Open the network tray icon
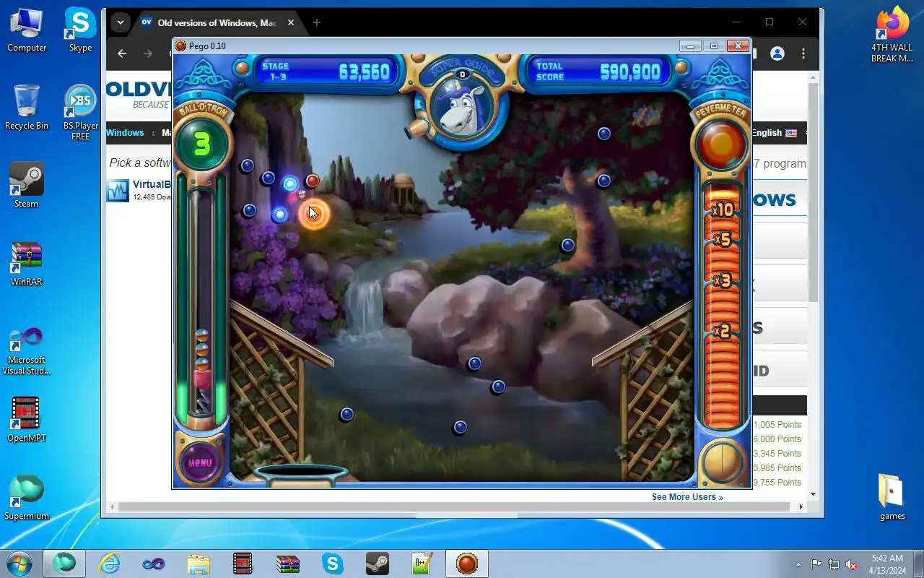Image resolution: width=924 pixels, height=578 pixels. (x=834, y=564)
